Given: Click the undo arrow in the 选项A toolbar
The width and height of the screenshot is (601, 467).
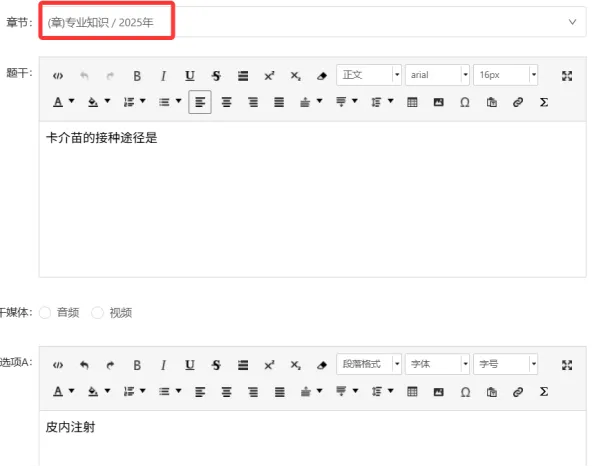Looking at the screenshot, I should click(84, 365).
